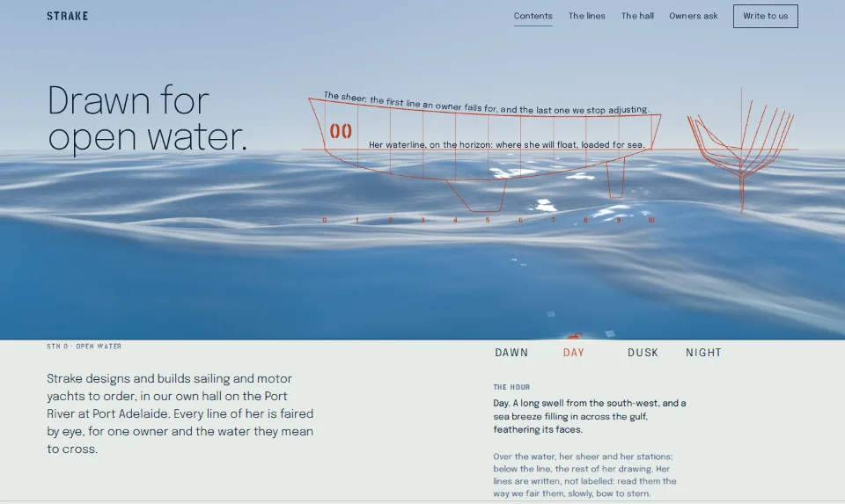Image resolution: width=845 pixels, height=504 pixels.
Task: Click the 'THE HOUR' label
Action: (x=511, y=387)
